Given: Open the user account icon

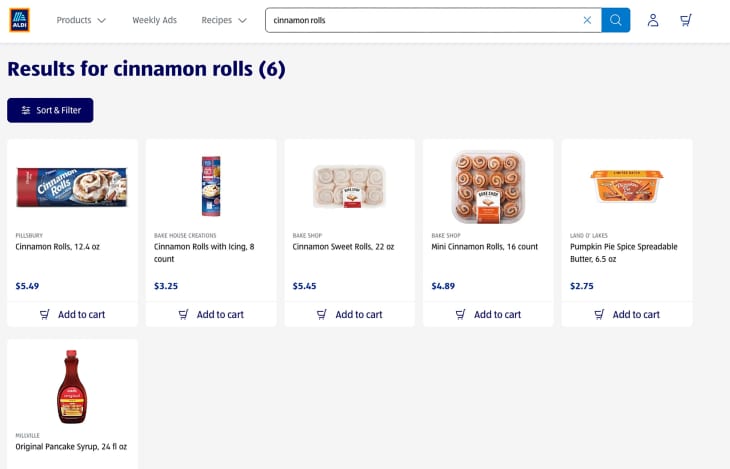Looking at the screenshot, I should (653, 20).
